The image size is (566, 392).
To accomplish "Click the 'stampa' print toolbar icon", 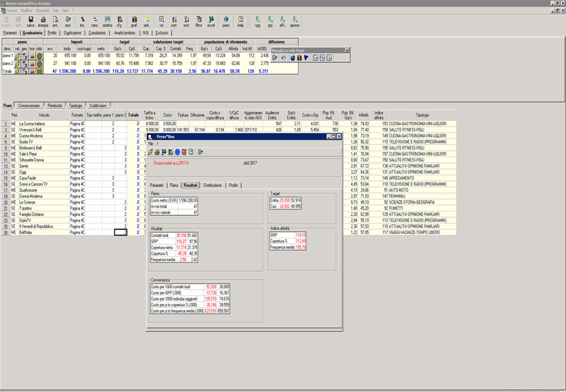I will coord(43,20).
